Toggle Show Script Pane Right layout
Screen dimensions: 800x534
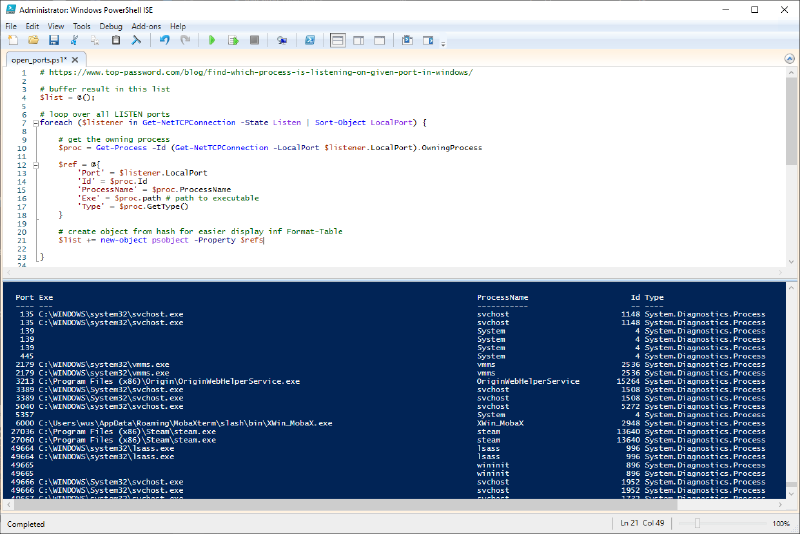coord(358,40)
